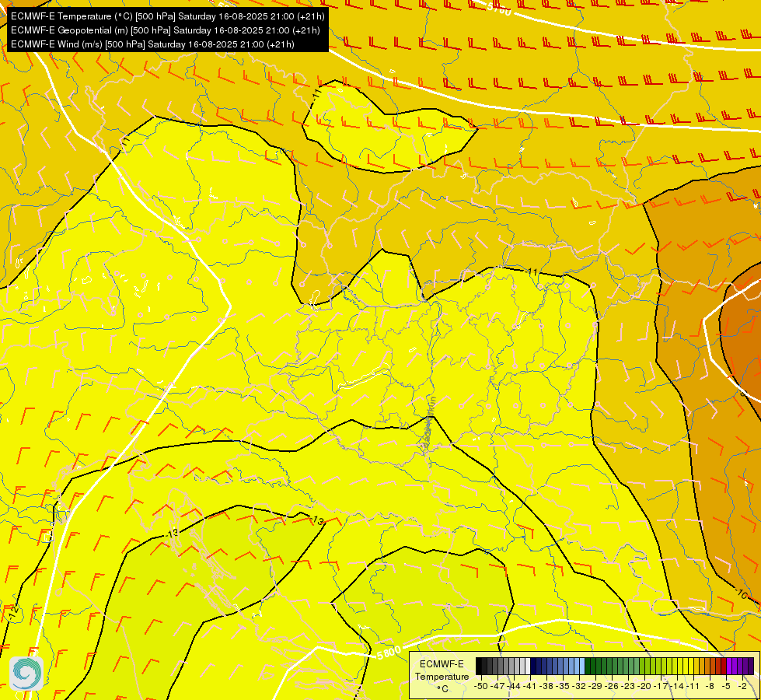761x700 pixels.
Task: Click the -29 legend value
Action: (595, 686)
